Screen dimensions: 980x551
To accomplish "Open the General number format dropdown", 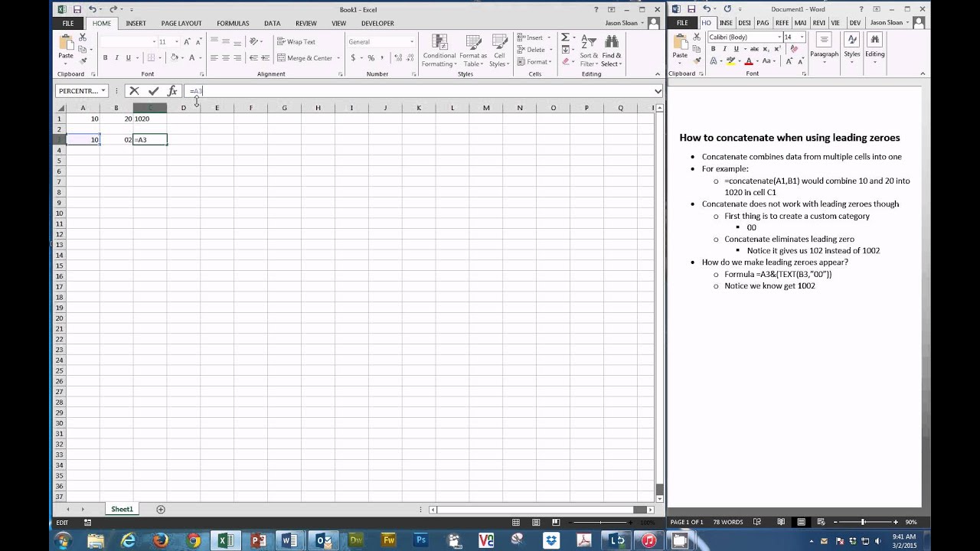I will [x=412, y=41].
